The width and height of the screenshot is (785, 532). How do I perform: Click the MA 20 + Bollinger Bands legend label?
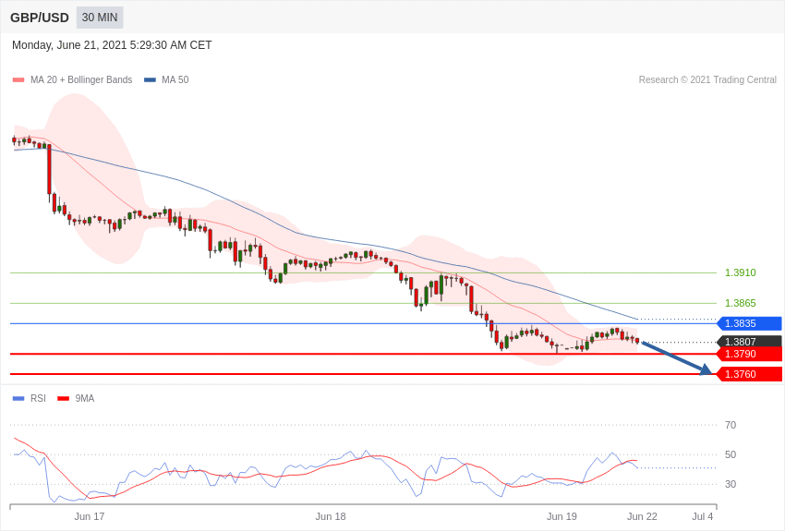click(x=81, y=80)
